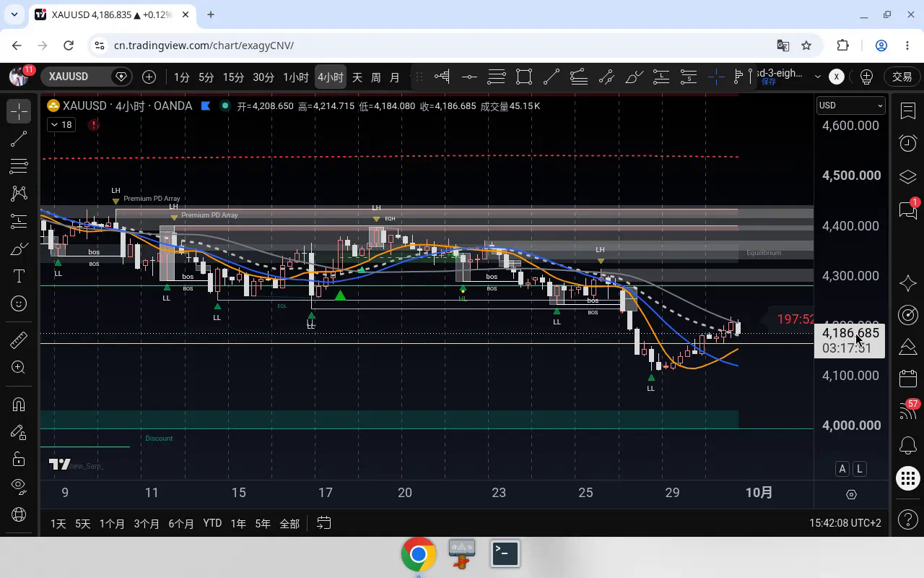Switch to 15分 timeframe
The width and height of the screenshot is (924, 578).
point(233,77)
